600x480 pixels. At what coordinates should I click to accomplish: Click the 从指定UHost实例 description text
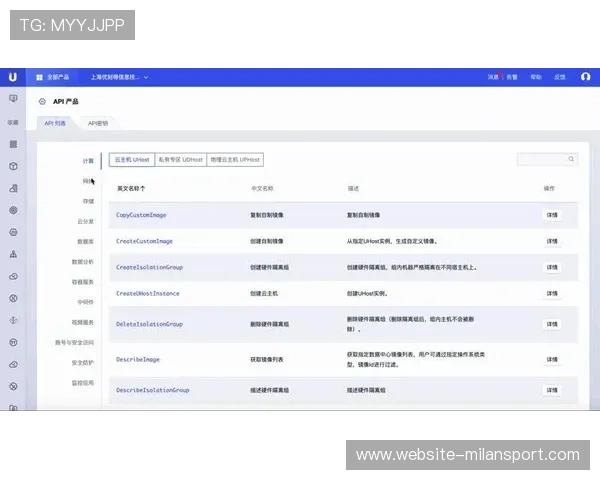tap(392, 241)
